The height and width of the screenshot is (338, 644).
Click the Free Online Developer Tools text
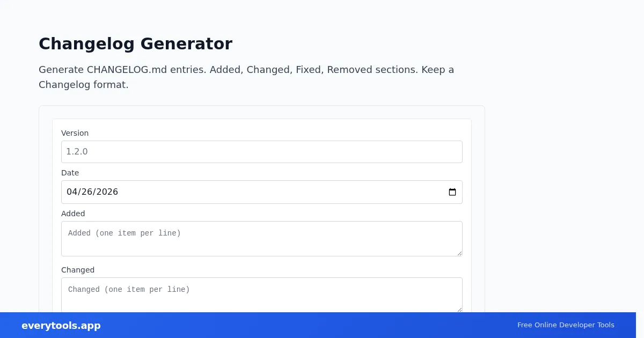click(x=566, y=325)
